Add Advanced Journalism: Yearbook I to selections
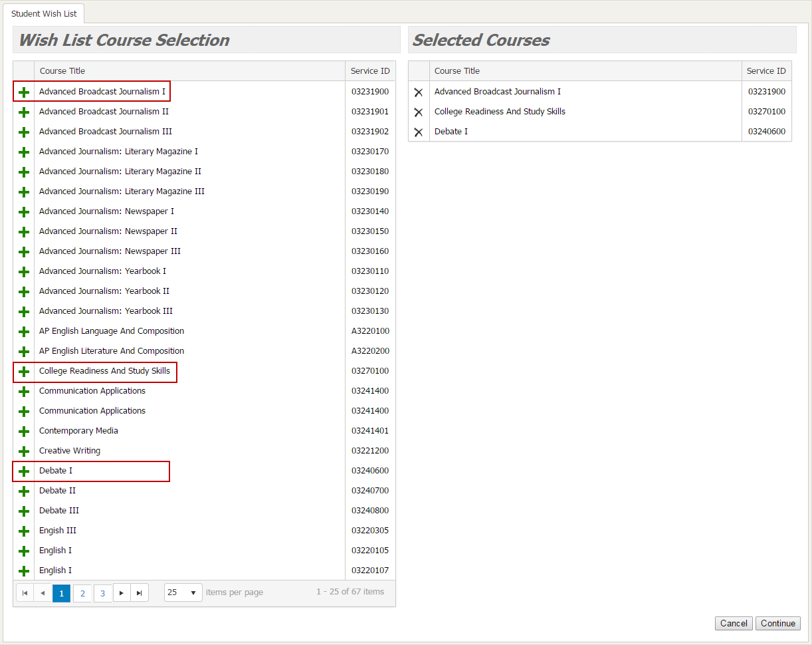The height and width of the screenshot is (645, 812). pyautogui.click(x=24, y=271)
